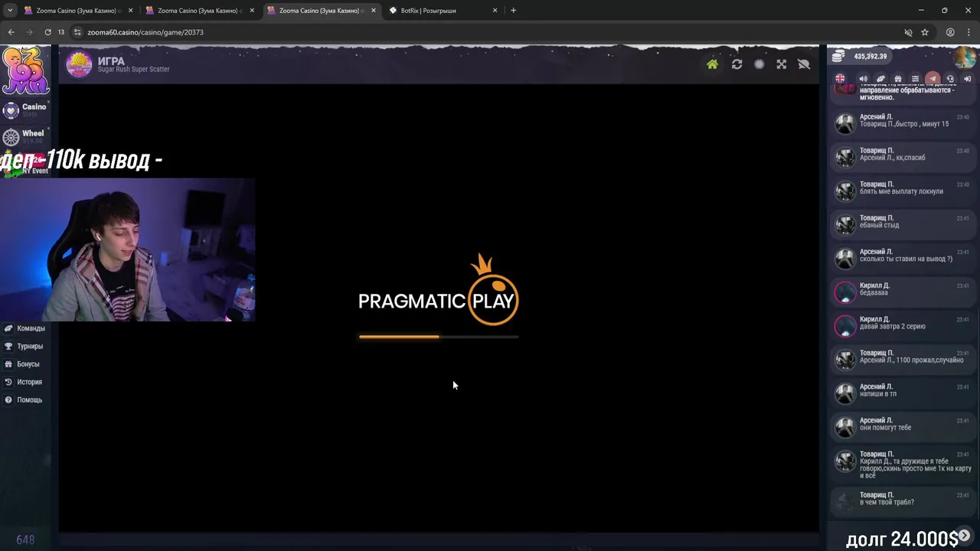Open a new browser tab

tap(513, 11)
